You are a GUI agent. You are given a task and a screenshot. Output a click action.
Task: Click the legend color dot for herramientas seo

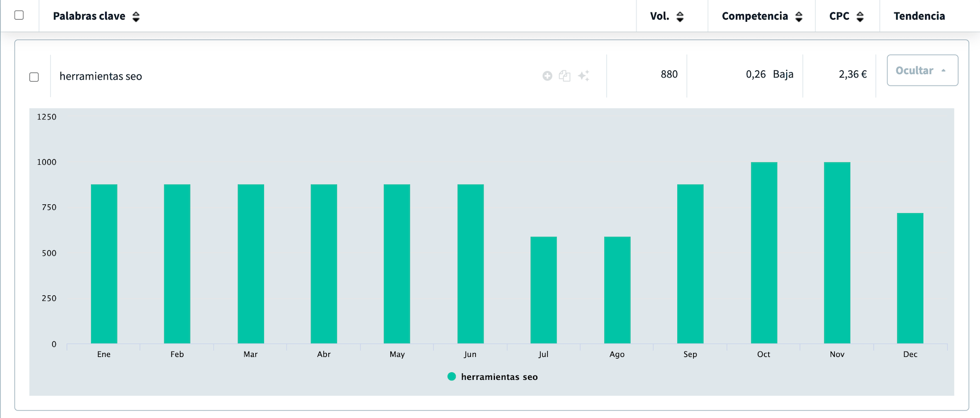[451, 377]
